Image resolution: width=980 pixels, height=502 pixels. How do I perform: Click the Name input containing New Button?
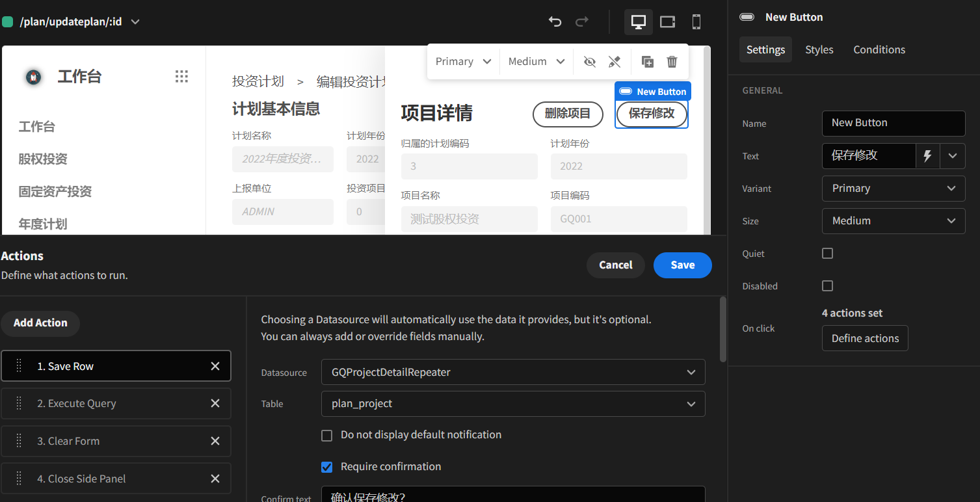click(x=893, y=124)
